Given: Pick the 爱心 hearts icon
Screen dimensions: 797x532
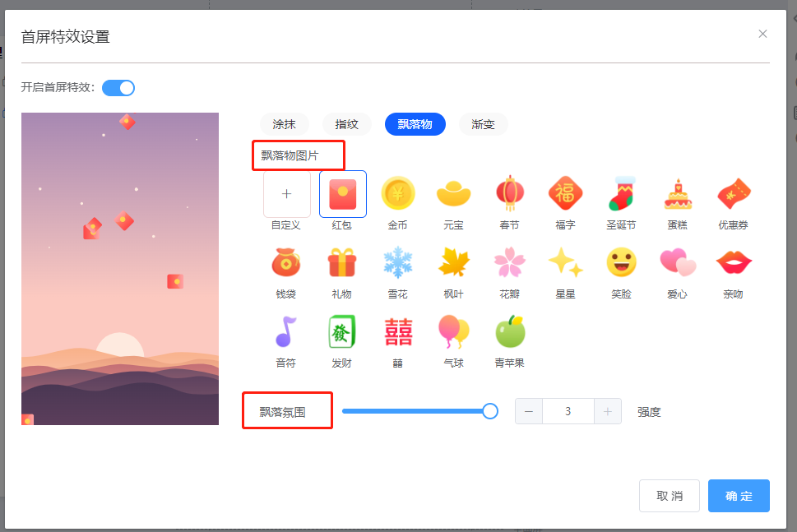Looking at the screenshot, I should pyautogui.click(x=677, y=262).
